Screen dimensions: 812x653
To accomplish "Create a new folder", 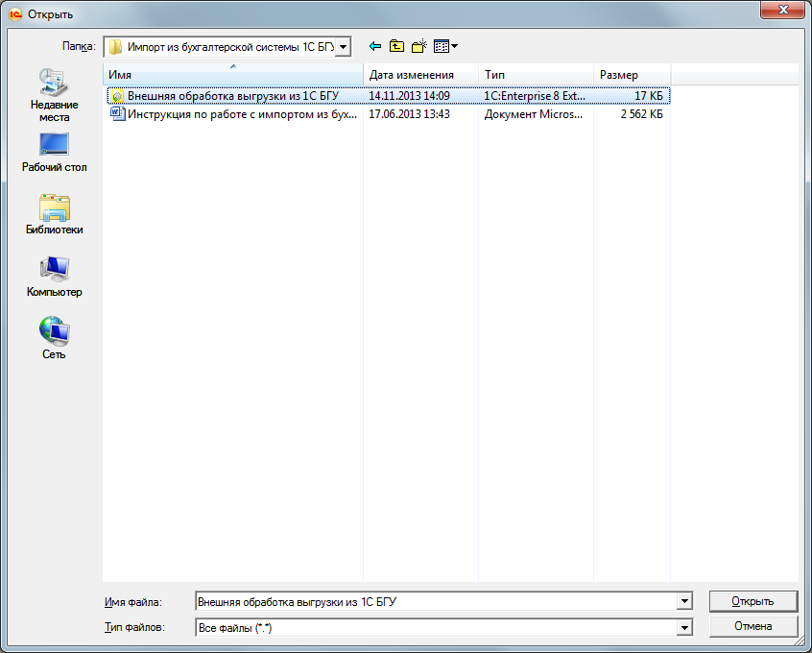I will coord(418,46).
